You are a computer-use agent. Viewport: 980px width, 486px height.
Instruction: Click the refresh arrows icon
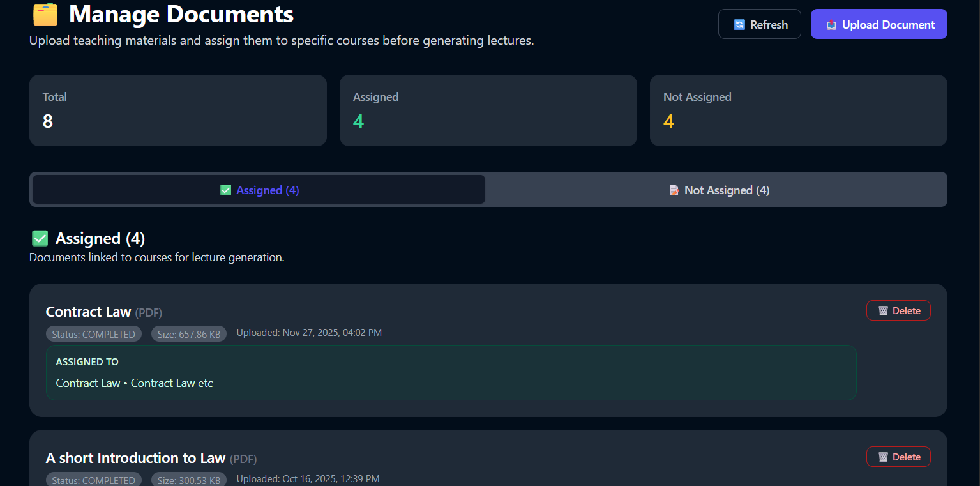click(739, 25)
